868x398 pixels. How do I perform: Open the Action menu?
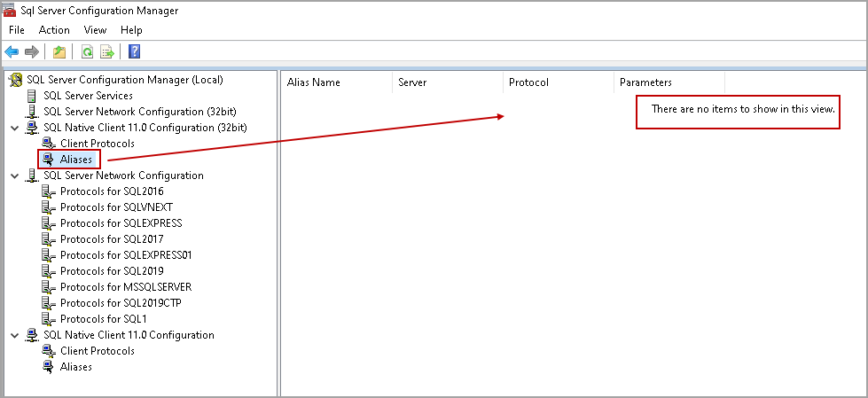[54, 30]
